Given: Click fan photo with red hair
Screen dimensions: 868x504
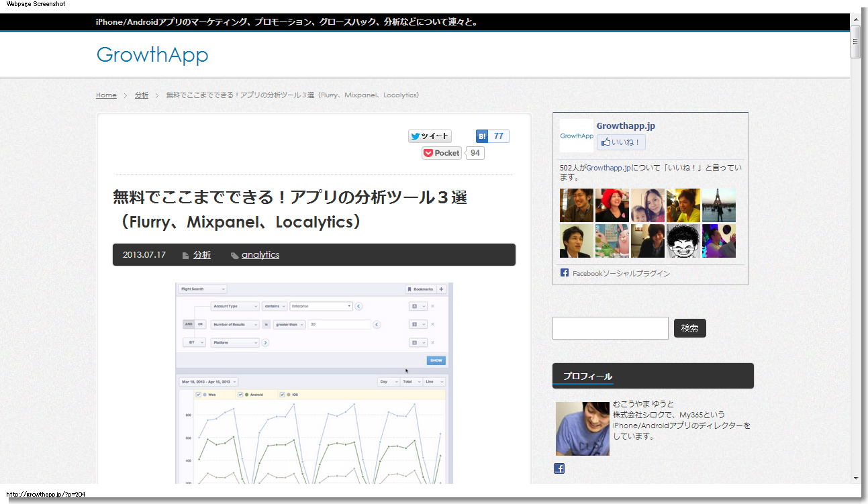Looking at the screenshot, I should click(x=612, y=205).
